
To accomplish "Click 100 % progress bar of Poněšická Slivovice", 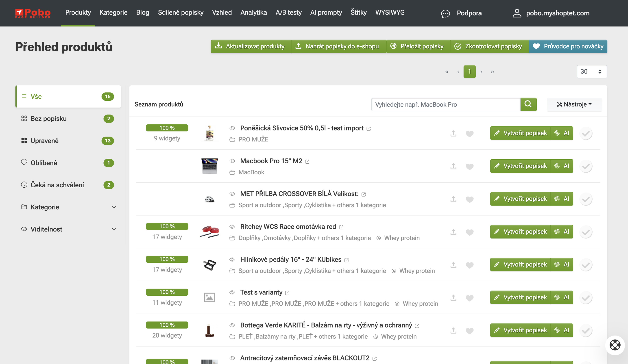I will click(167, 128).
